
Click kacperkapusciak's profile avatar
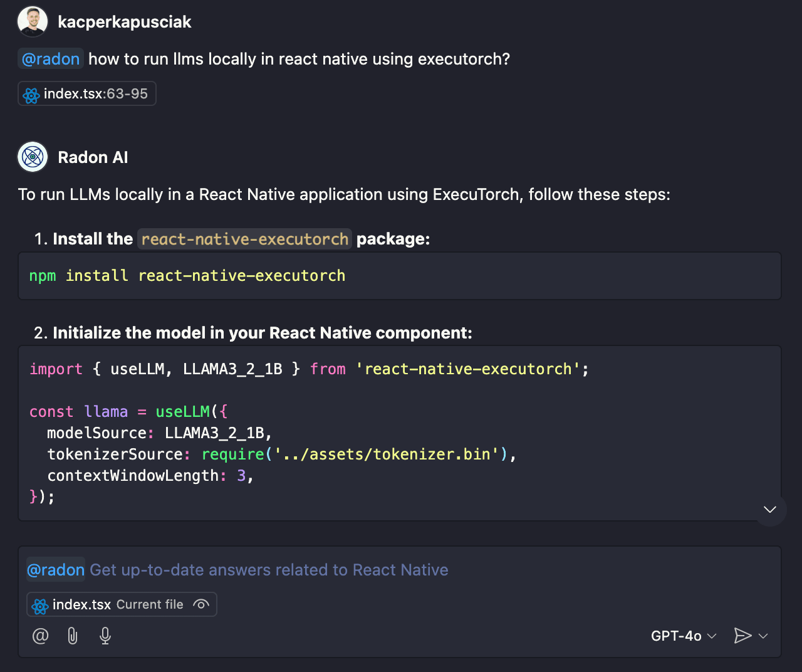click(x=33, y=22)
